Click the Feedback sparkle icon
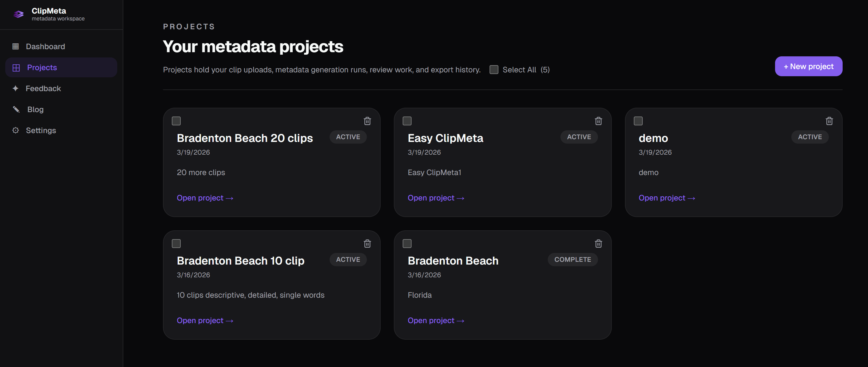 click(15, 88)
